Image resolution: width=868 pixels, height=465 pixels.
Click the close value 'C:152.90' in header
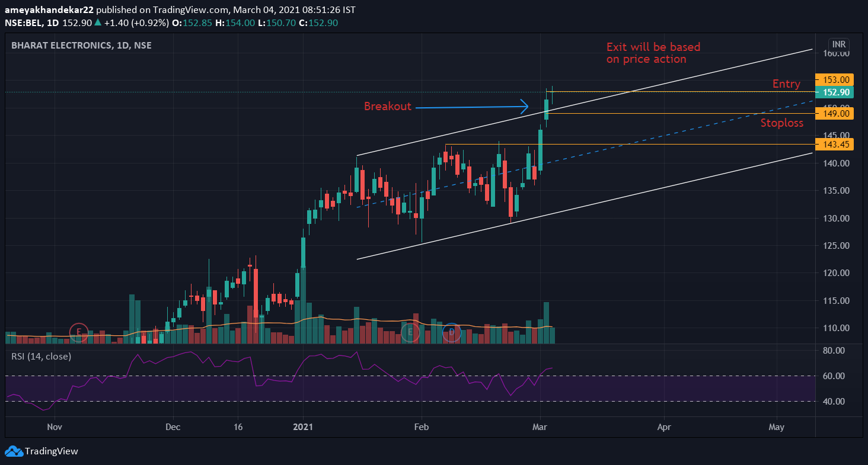317,23
